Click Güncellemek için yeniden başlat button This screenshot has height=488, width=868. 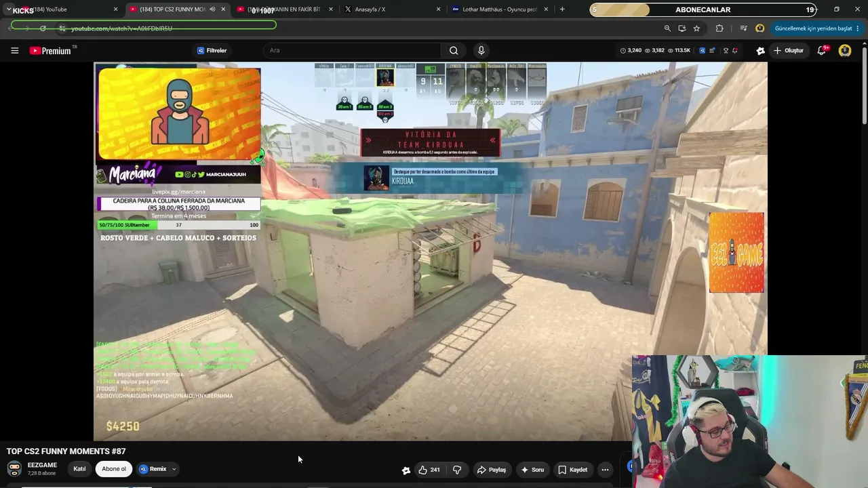click(x=816, y=28)
